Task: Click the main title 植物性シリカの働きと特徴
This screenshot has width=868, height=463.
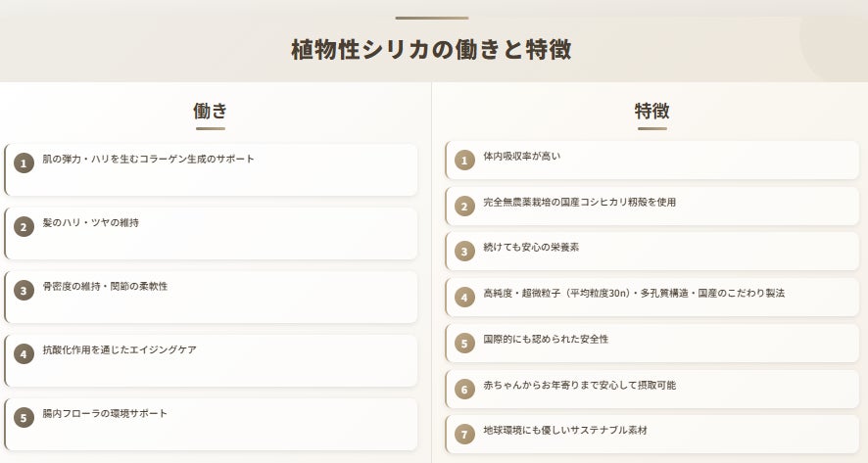Action: [432, 49]
